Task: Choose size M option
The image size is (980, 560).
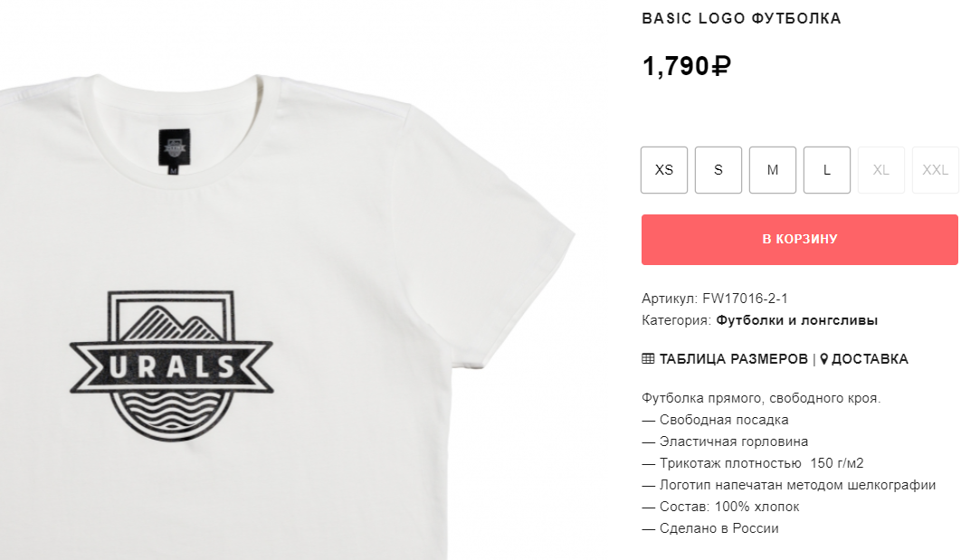Action: (773, 170)
